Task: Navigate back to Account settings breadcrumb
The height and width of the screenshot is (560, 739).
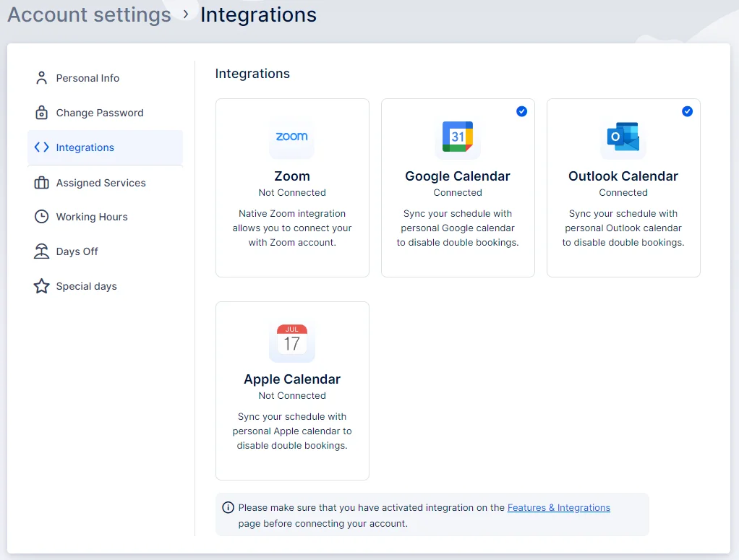Action: (x=89, y=15)
